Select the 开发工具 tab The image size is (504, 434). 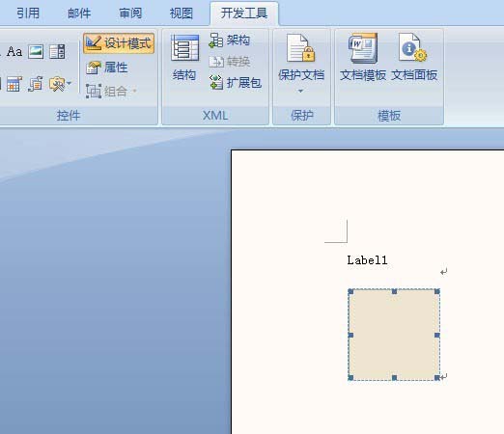pos(244,14)
